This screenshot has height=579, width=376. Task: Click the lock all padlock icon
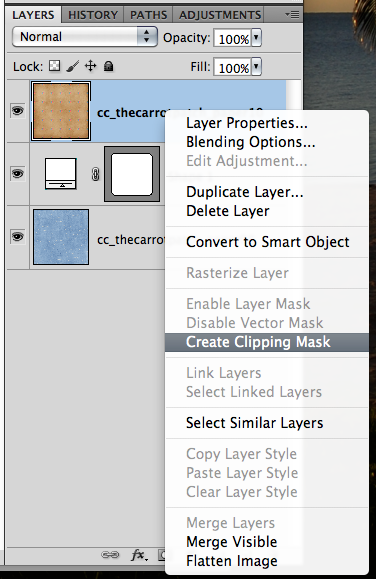point(108,66)
